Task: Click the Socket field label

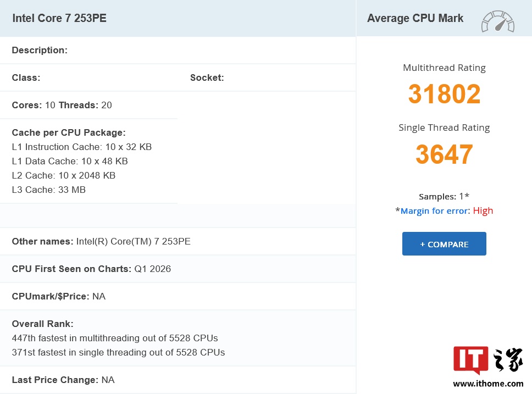Action: 207,77
